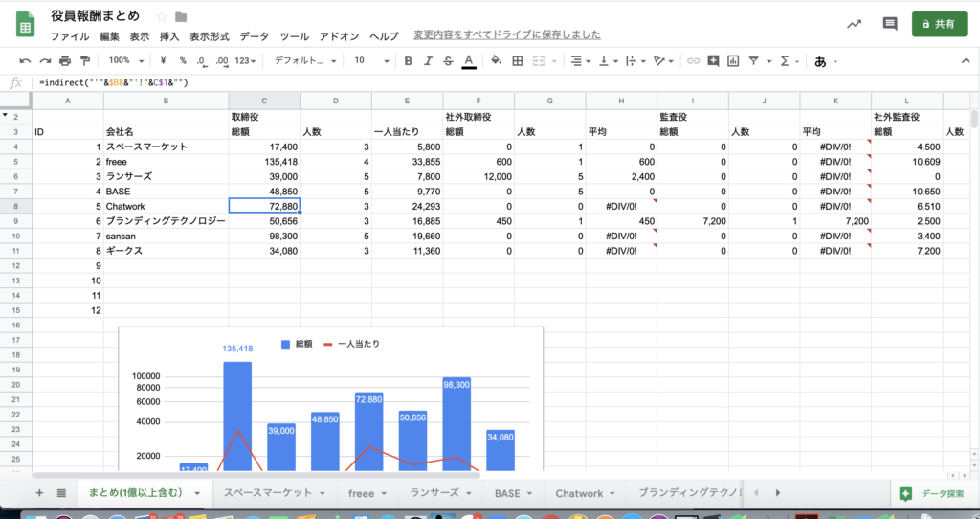Viewport: 980px width, 519px height.
Task: Click the redo icon
Action: [x=45, y=61]
